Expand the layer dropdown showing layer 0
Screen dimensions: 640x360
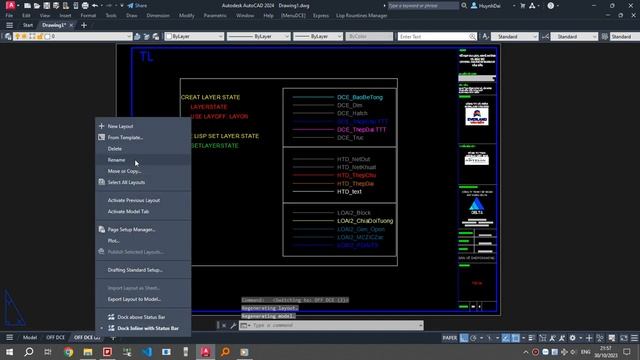(129, 37)
